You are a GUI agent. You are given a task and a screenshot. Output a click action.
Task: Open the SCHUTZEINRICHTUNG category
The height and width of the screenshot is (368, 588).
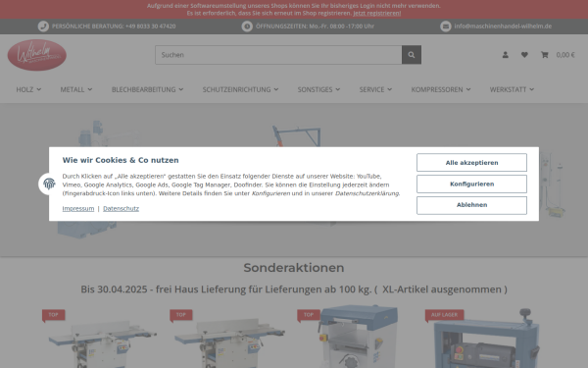[x=236, y=89]
